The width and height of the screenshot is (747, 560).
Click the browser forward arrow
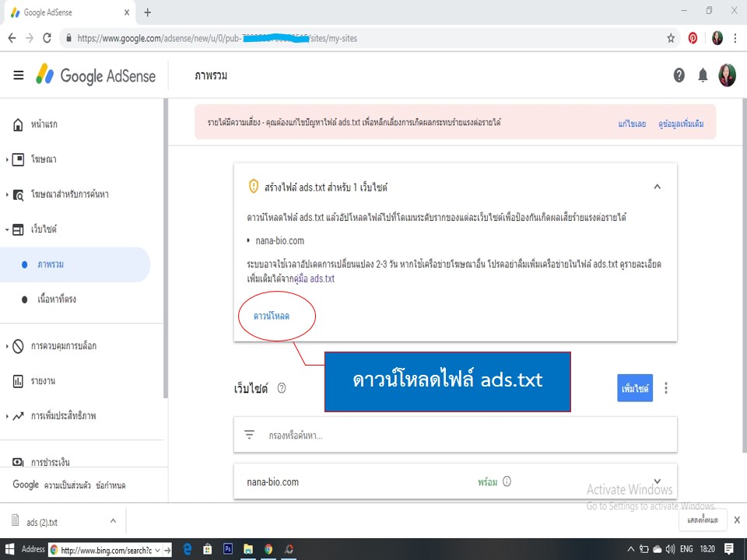pyautogui.click(x=30, y=38)
